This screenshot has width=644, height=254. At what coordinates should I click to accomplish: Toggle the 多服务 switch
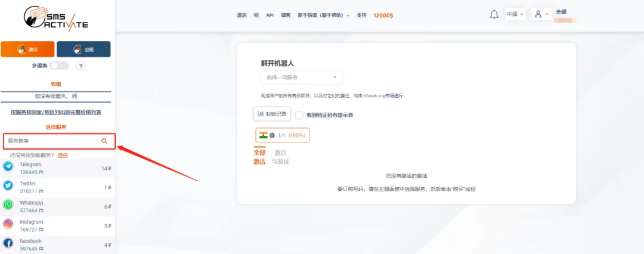coord(60,66)
